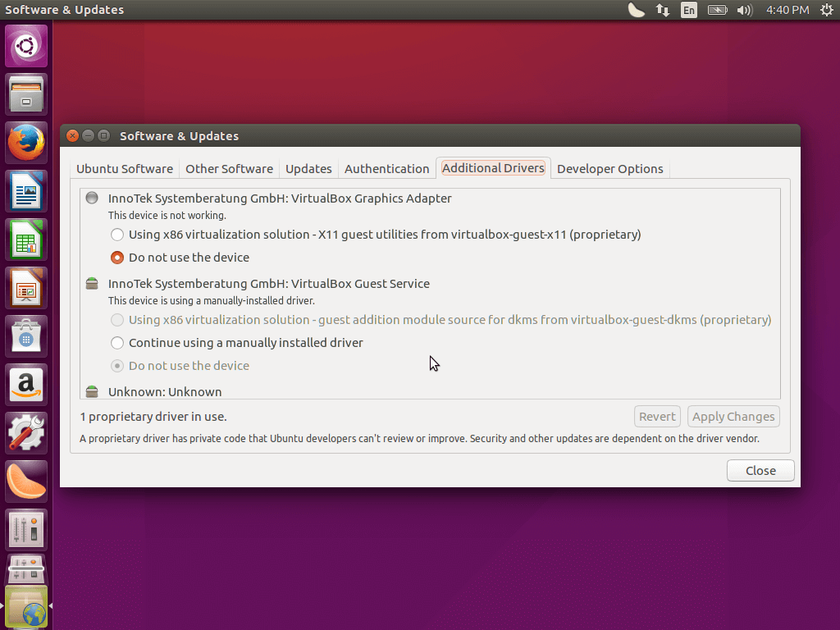Select the Unknown: Unknown device entry
The height and width of the screenshot is (630, 840).
click(164, 391)
